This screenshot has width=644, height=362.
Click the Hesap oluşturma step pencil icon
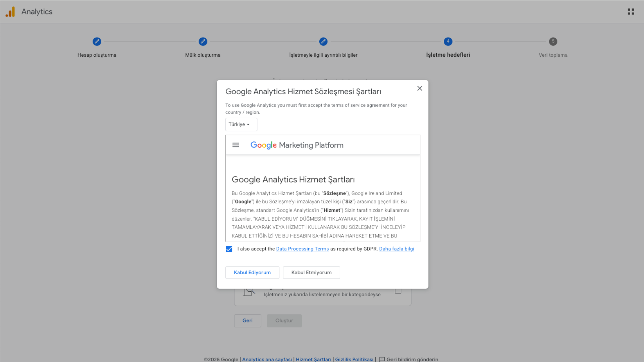pos(97,42)
